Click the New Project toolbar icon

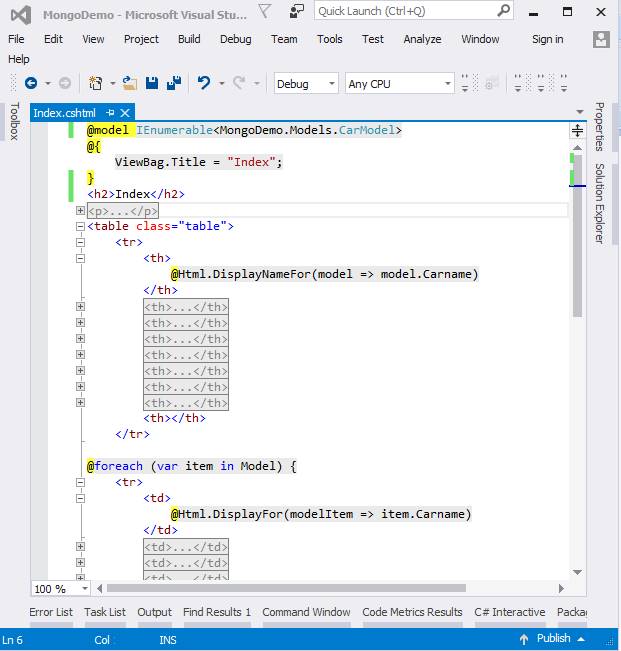(x=96, y=84)
